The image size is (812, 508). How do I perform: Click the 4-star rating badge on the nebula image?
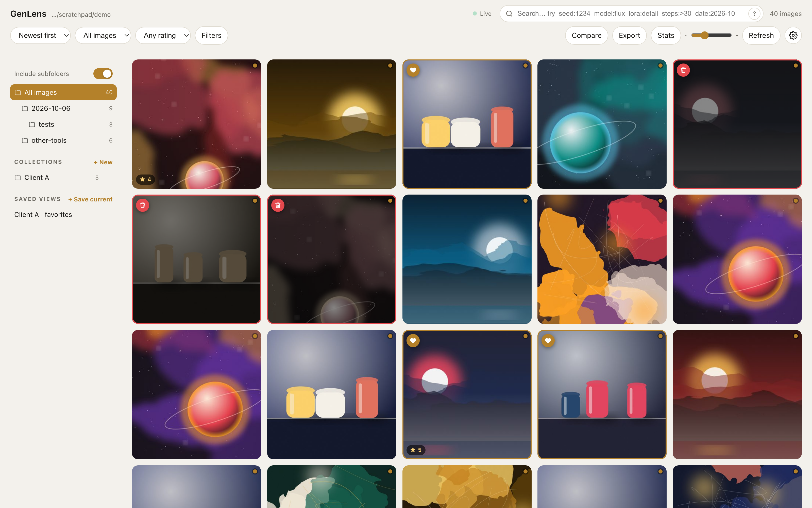click(x=145, y=179)
